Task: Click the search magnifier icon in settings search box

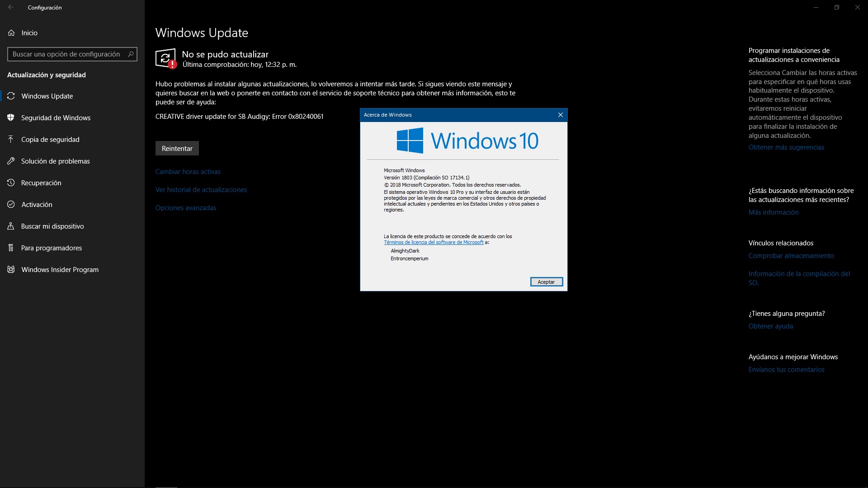Action: (x=131, y=54)
